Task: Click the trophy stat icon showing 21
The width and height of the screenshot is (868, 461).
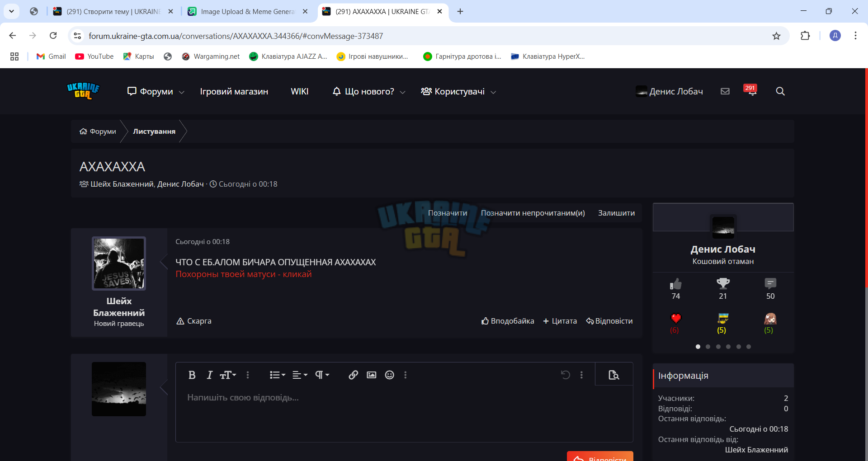Action: 723,284
